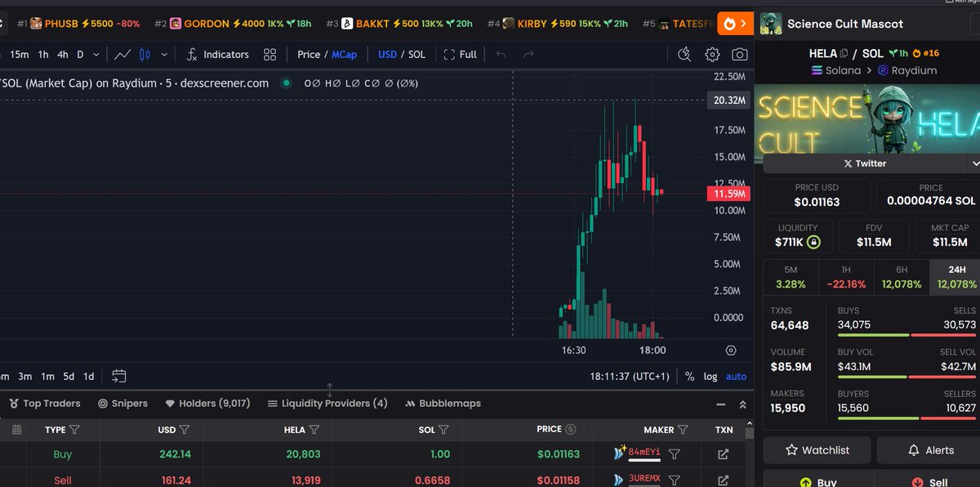This screenshot has height=487, width=980.
Task: Filter by maker 84mEYi
Action: pos(675,454)
